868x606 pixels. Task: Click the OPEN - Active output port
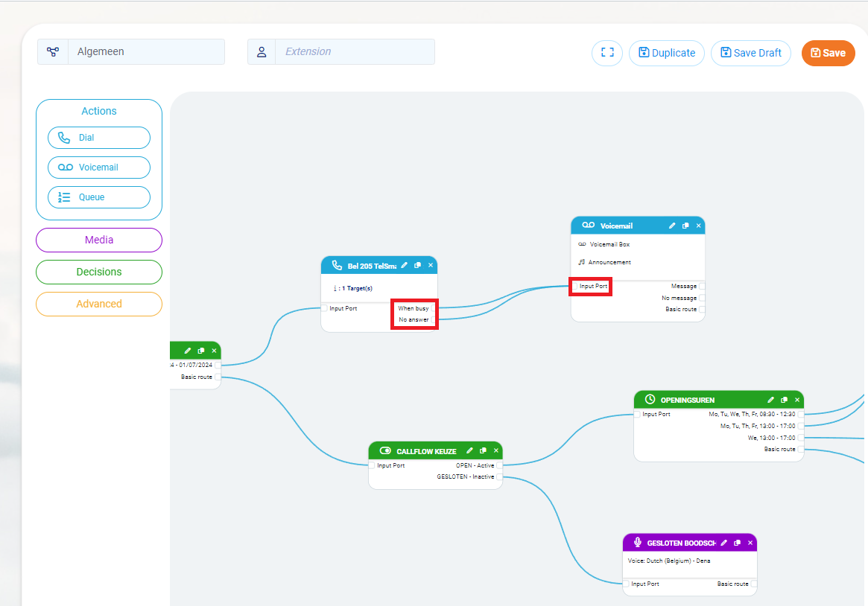[x=498, y=465]
